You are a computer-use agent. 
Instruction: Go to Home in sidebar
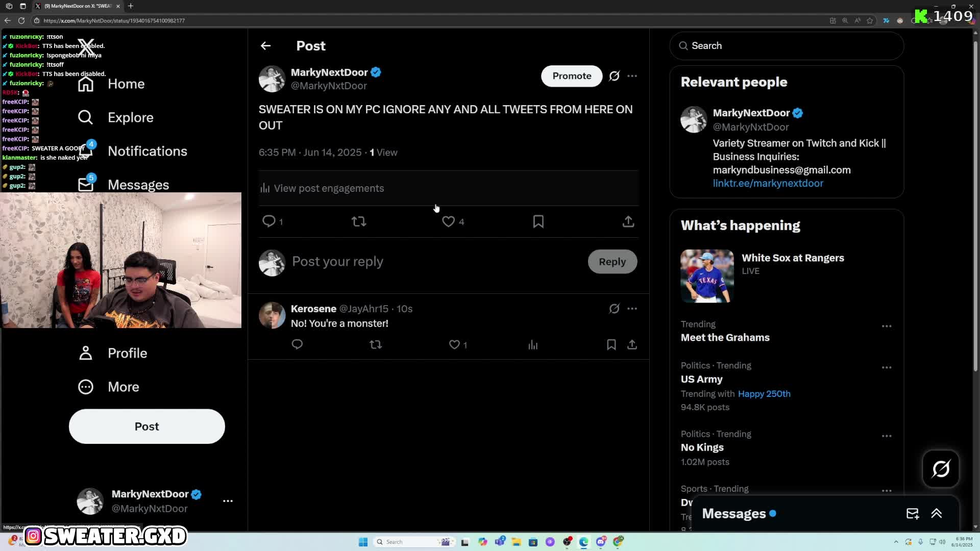point(111,84)
